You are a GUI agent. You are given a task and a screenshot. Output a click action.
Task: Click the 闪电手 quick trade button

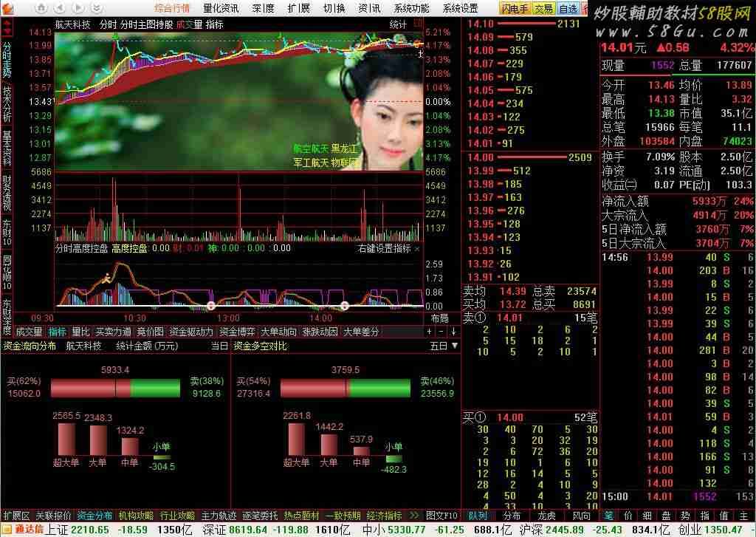(x=515, y=8)
